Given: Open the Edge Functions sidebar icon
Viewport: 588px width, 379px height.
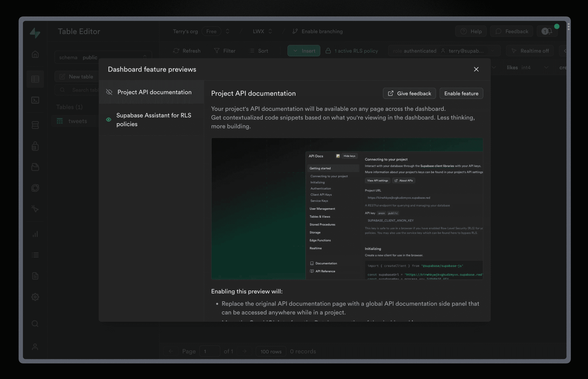Looking at the screenshot, I should point(35,188).
